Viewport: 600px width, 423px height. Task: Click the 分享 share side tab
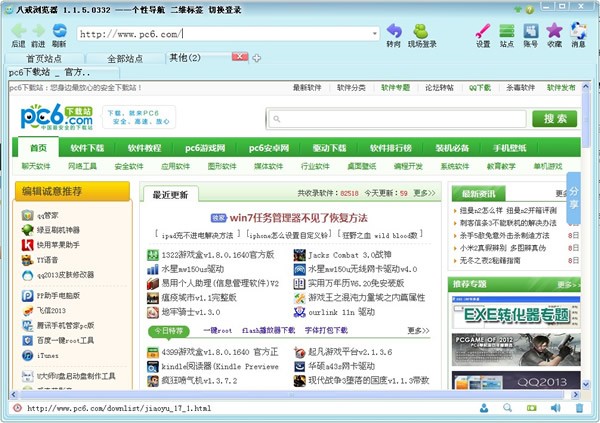click(x=574, y=198)
